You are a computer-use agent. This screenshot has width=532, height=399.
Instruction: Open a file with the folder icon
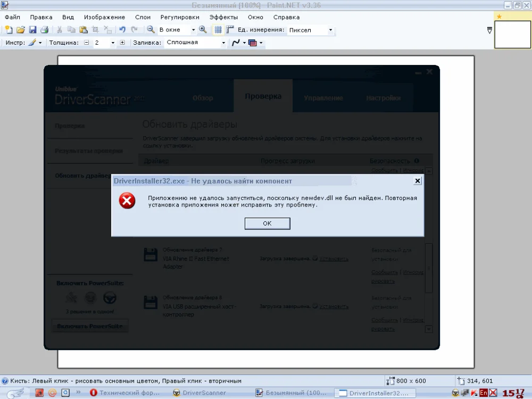pos(21,30)
